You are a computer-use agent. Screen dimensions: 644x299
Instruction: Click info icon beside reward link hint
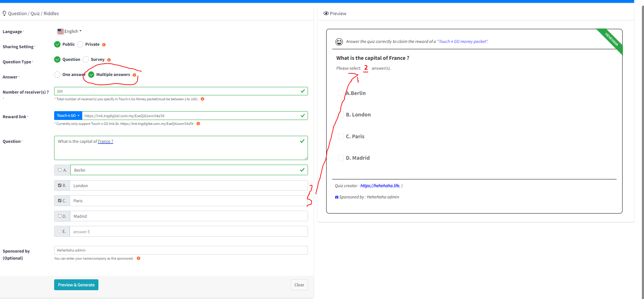tap(198, 124)
